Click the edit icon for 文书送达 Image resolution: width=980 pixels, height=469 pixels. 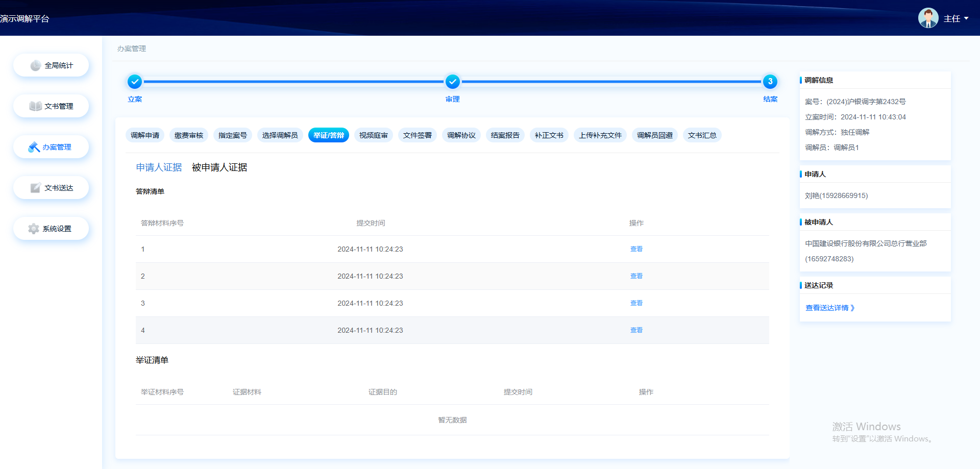35,188
